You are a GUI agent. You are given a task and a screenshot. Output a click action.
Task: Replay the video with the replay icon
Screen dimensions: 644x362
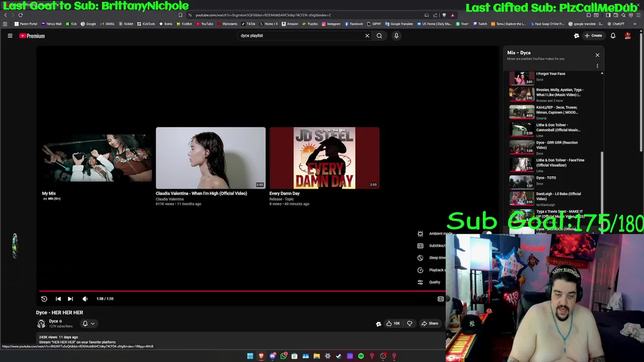tap(44, 299)
